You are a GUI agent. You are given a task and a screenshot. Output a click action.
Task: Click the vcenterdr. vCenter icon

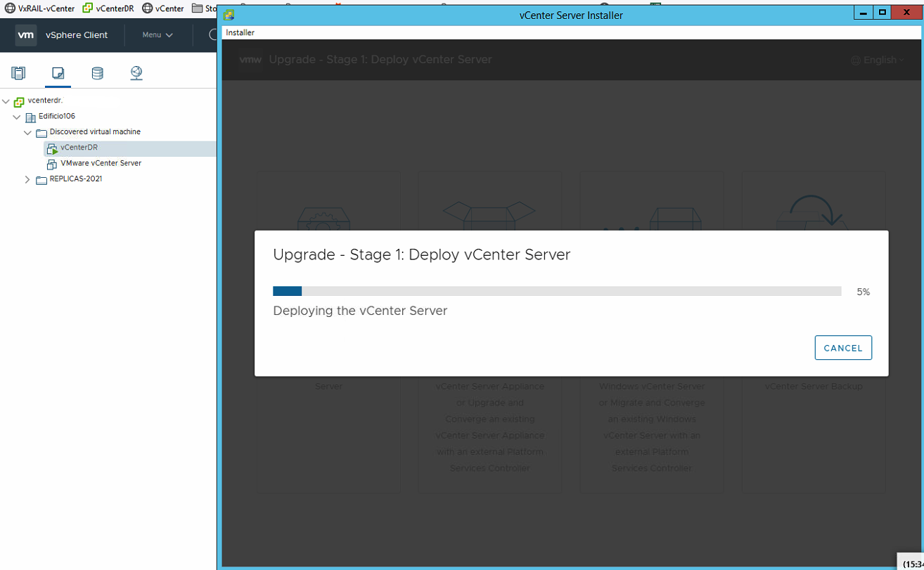[x=19, y=101]
